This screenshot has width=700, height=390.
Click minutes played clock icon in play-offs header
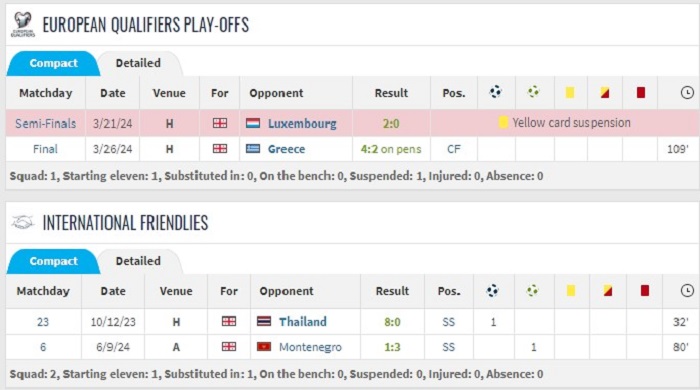(x=687, y=92)
